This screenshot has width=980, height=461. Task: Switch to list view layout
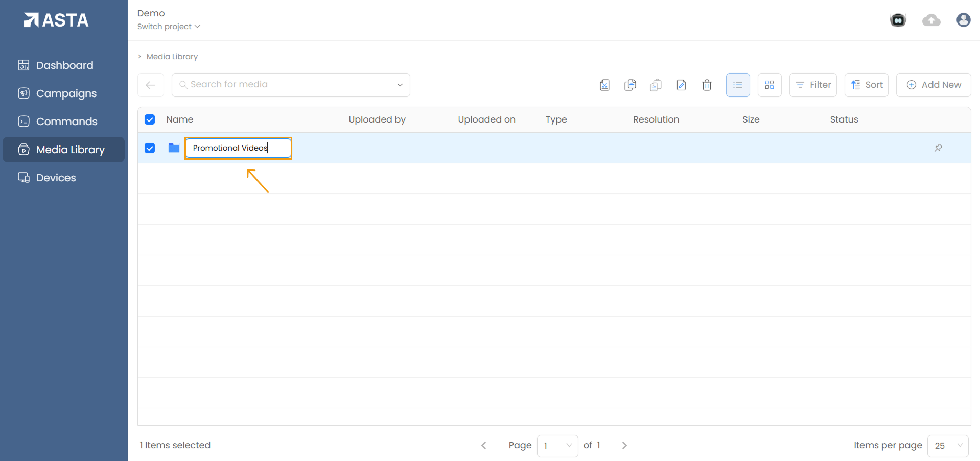tap(737, 85)
